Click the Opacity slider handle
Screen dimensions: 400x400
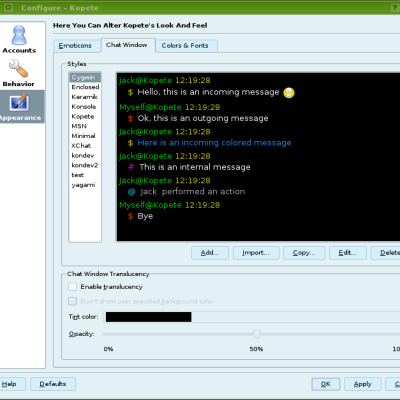point(256,334)
